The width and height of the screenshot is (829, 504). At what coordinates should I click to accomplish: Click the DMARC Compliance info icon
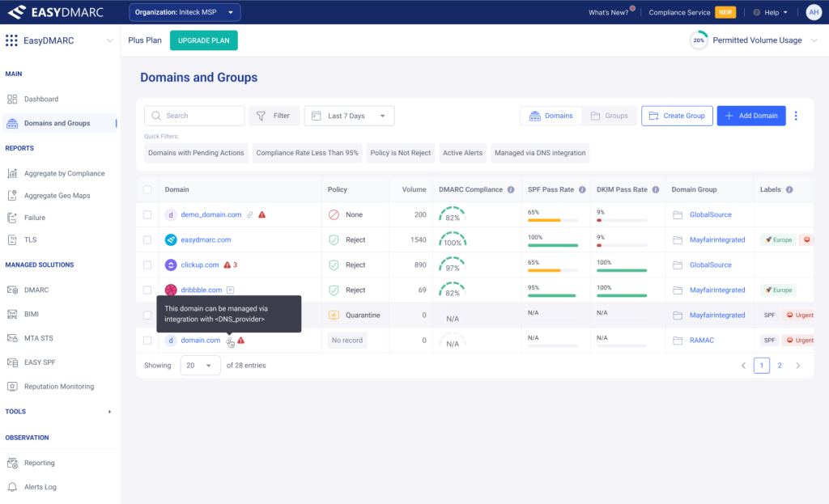click(510, 190)
